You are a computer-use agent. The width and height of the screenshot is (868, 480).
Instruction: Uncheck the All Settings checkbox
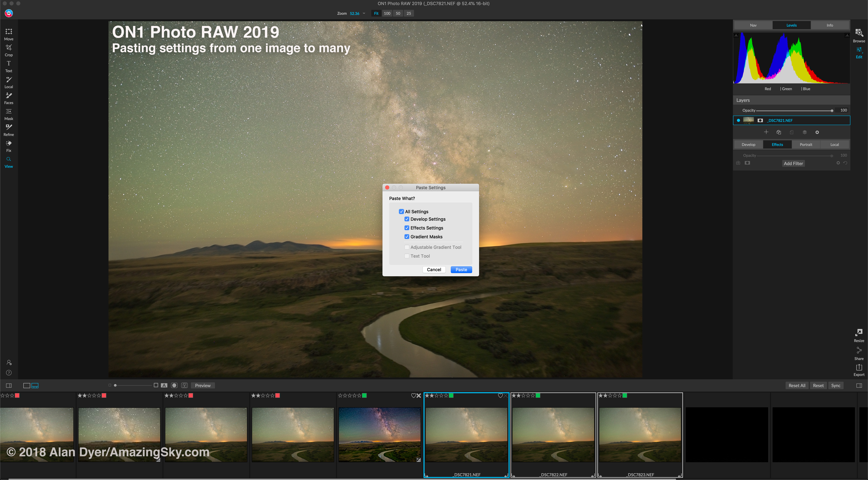tap(401, 212)
